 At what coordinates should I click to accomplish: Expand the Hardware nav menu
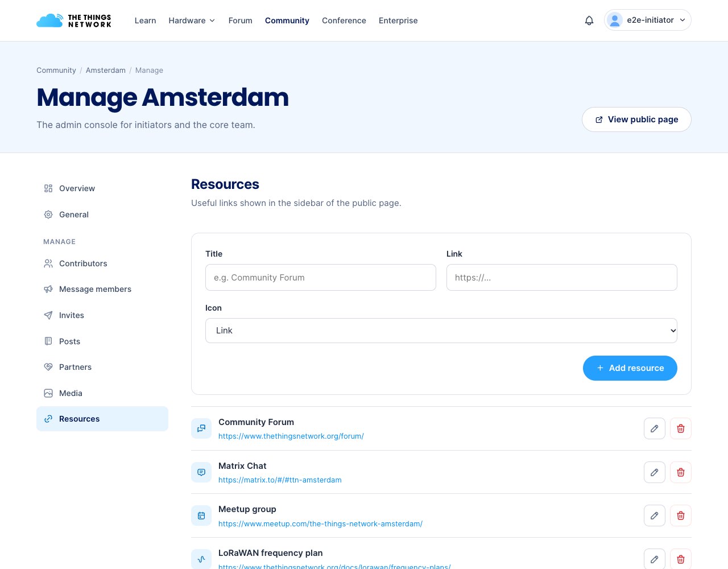pos(192,20)
